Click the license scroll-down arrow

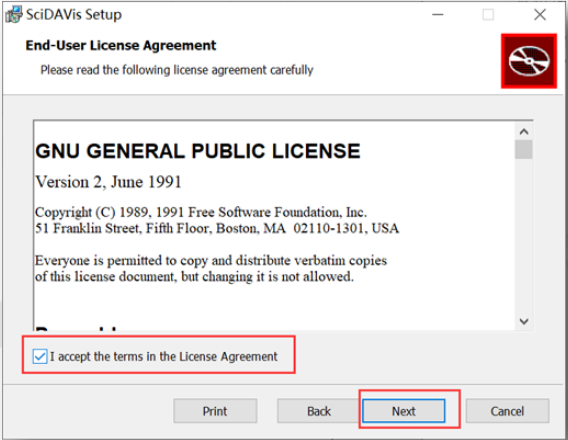[523, 321]
